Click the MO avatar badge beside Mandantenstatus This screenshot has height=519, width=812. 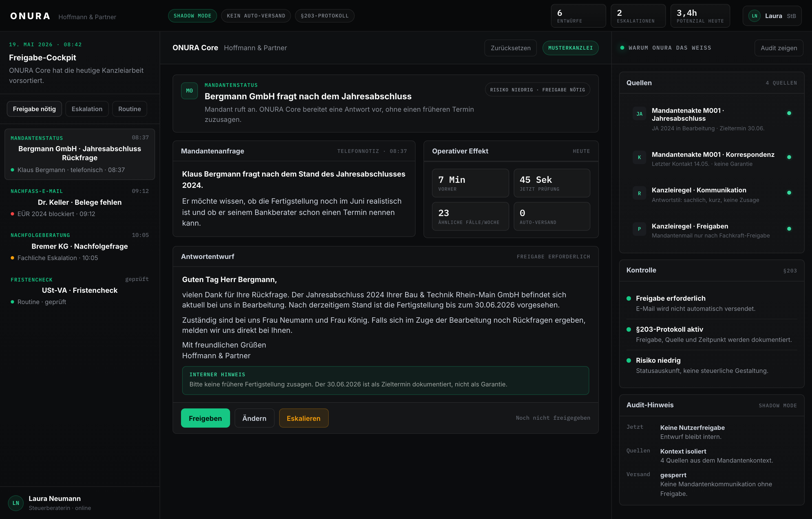pos(189,91)
